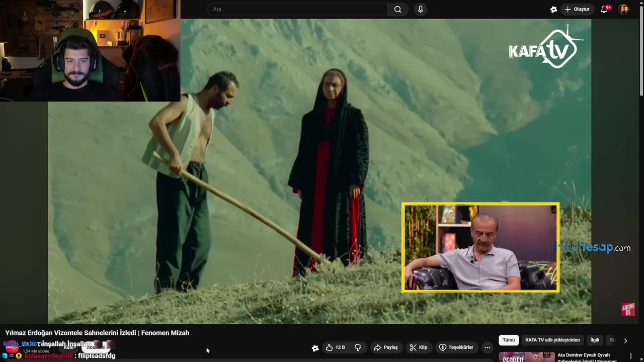This screenshot has height=362, width=644.
Task: Click the ABONE OL watermark button
Action: (628, 309)
